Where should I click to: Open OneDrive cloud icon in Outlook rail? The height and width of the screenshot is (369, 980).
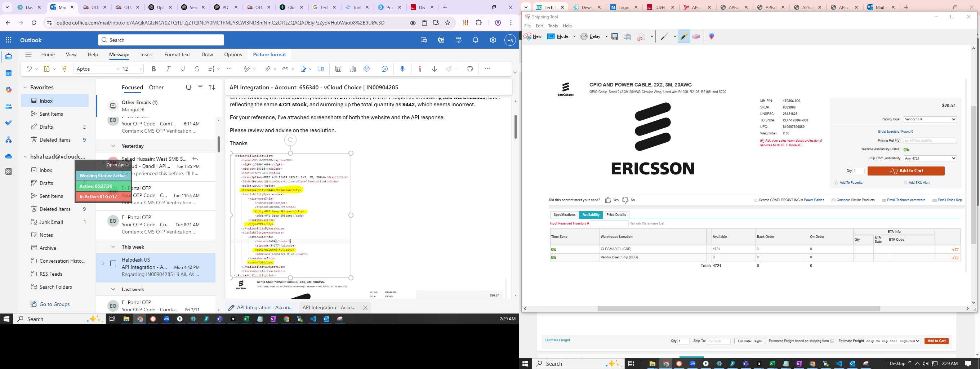[8, 156]
